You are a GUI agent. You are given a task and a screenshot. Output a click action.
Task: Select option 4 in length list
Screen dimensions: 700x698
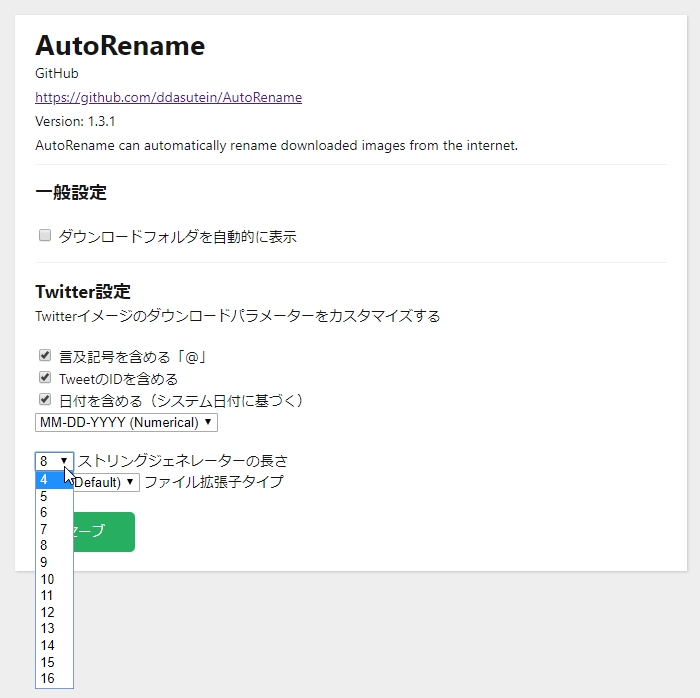tap(54, 480)
